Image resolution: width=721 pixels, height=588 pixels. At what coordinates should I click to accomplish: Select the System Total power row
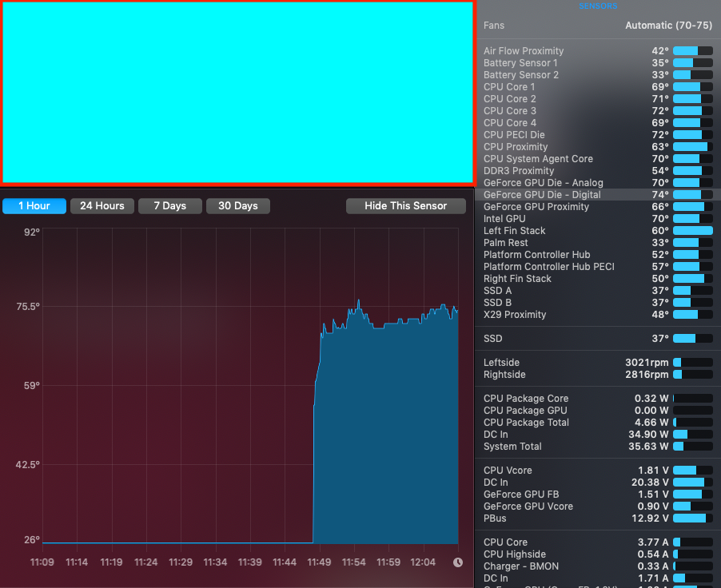point(598,447)
